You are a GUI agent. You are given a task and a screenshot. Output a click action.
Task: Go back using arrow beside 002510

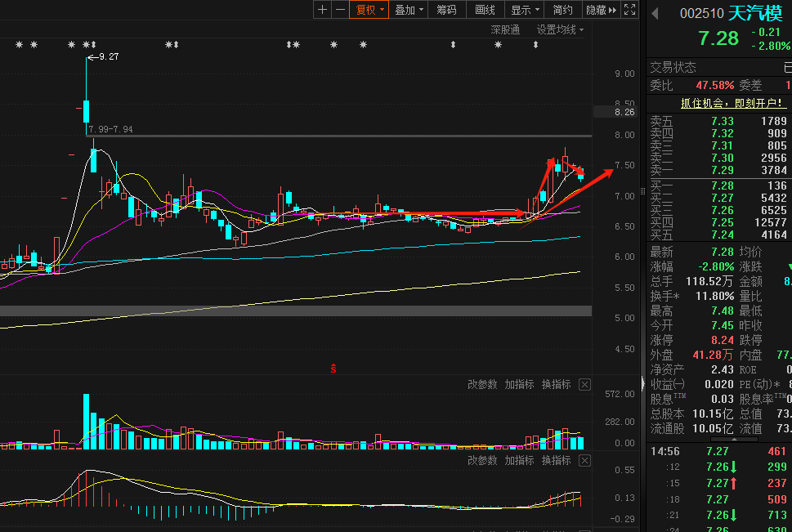click(x=656, y=14)
